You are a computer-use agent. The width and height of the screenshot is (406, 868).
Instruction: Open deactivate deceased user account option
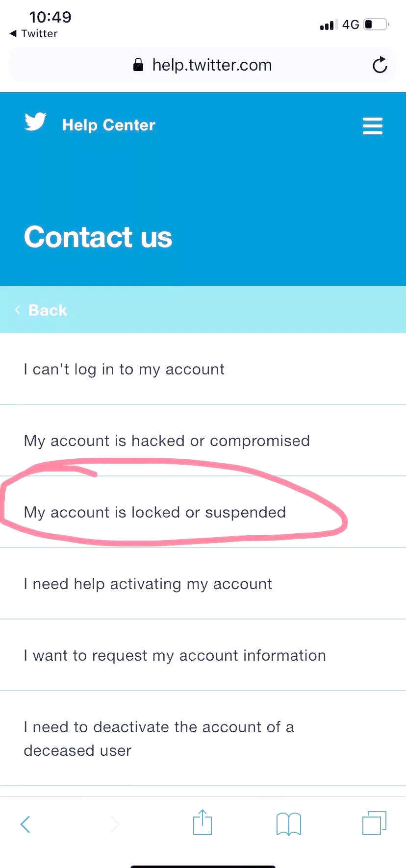[x=203, y=739]
